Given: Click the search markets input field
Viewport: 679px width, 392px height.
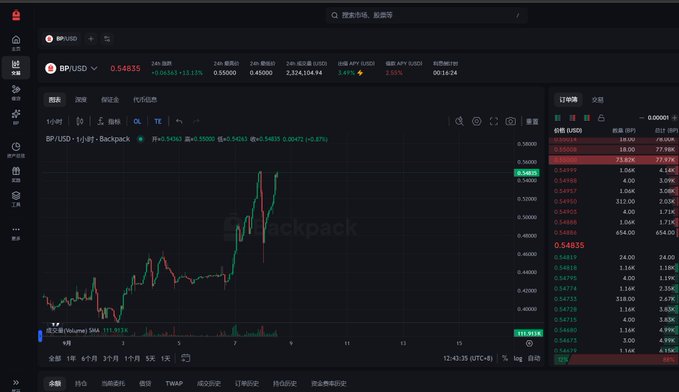Looking at the screenshot, I should (426, 15).
